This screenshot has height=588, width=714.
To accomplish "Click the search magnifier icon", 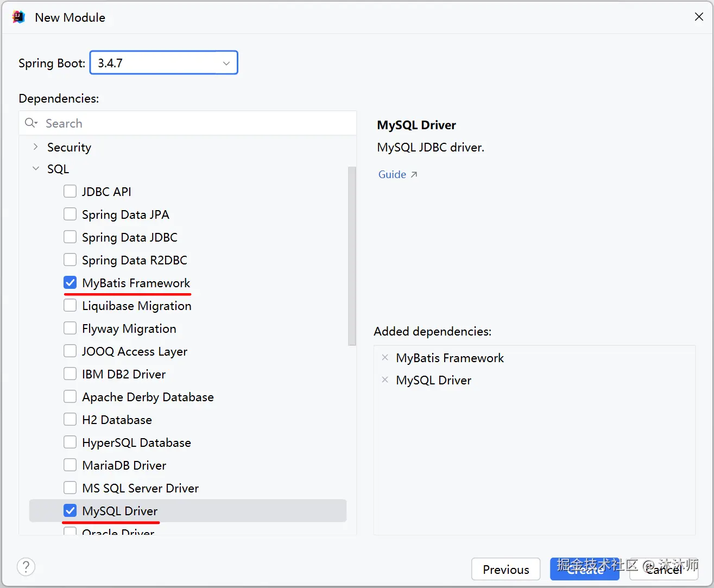I will pos(31,123).
